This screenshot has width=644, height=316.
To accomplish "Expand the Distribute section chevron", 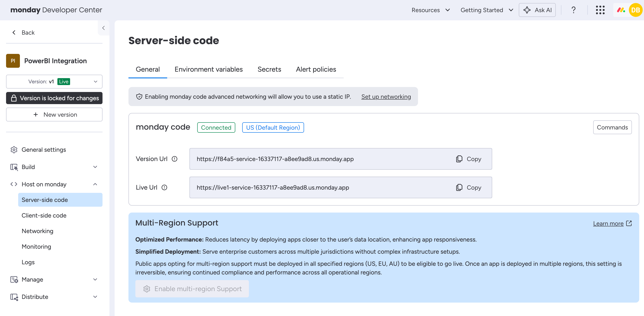I will [95, 297].
